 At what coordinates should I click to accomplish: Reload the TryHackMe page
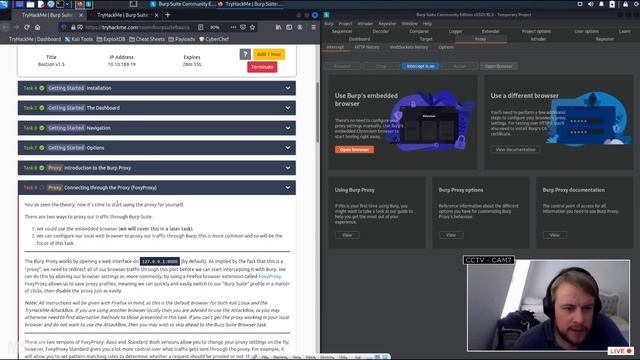coord(27,27)
